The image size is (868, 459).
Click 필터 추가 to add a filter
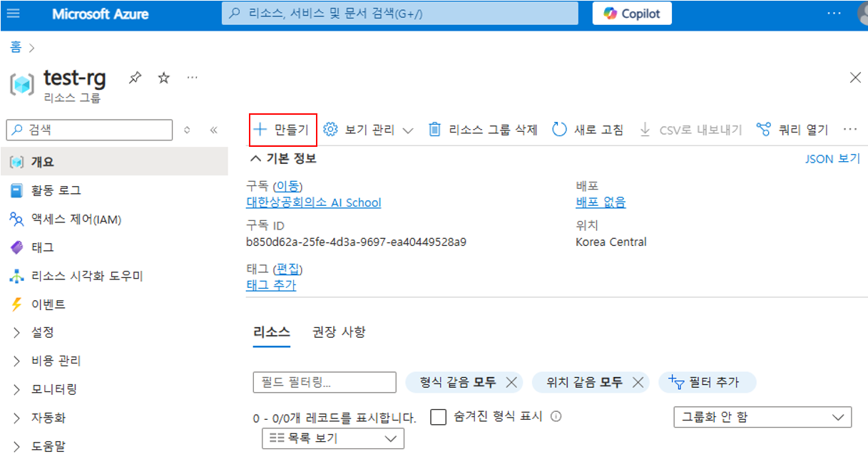click(707, 382)
